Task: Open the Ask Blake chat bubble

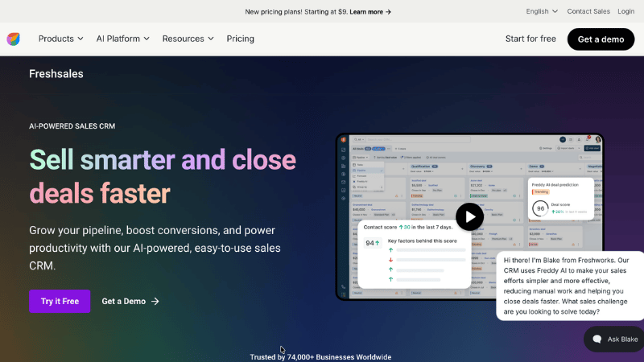Action: pos(614,339)
